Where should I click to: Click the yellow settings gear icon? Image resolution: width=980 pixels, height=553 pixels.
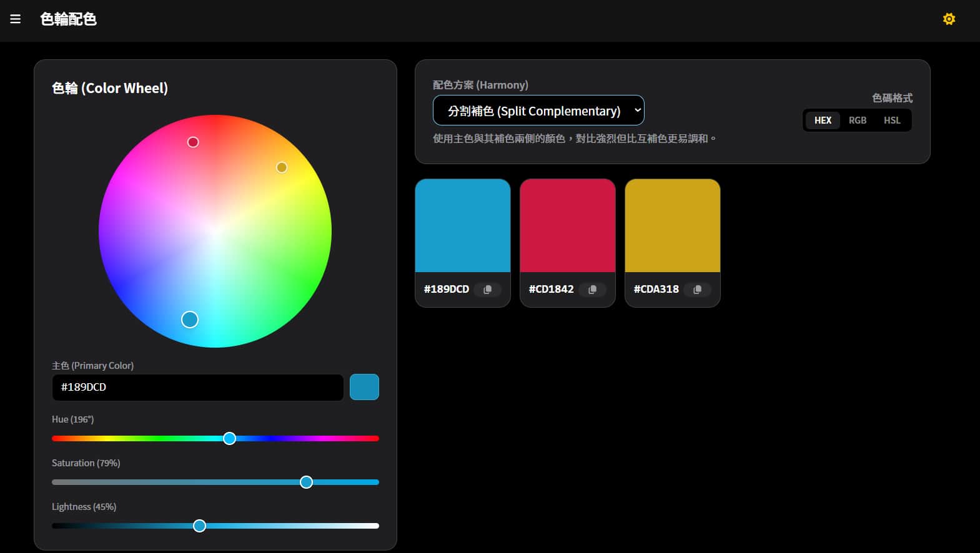point(949,19)
